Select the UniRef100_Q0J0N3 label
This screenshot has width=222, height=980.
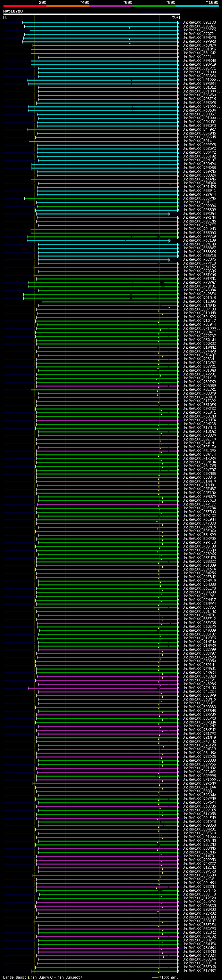[x=199, y=229]
